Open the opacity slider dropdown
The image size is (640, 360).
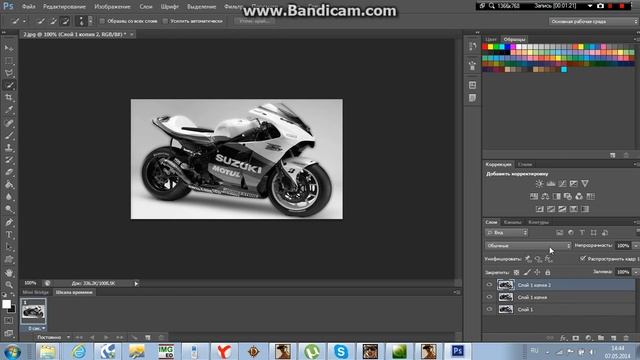[636, 246]
